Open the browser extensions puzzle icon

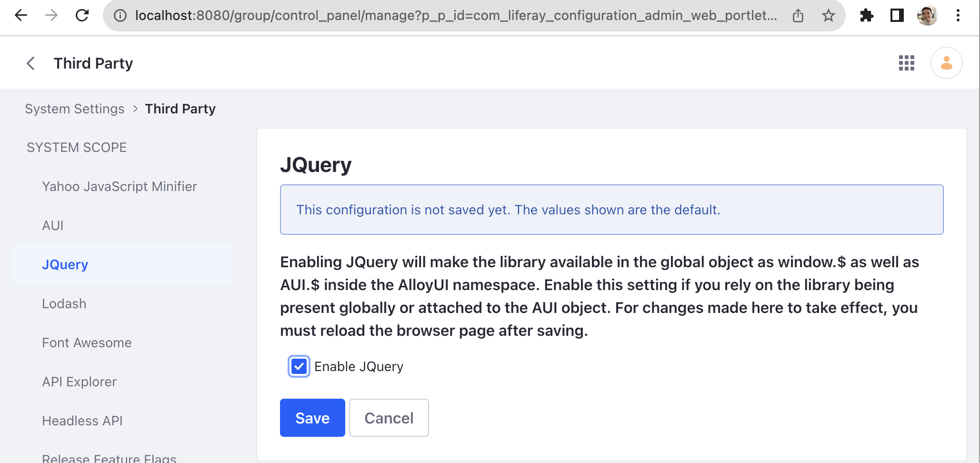867,16
